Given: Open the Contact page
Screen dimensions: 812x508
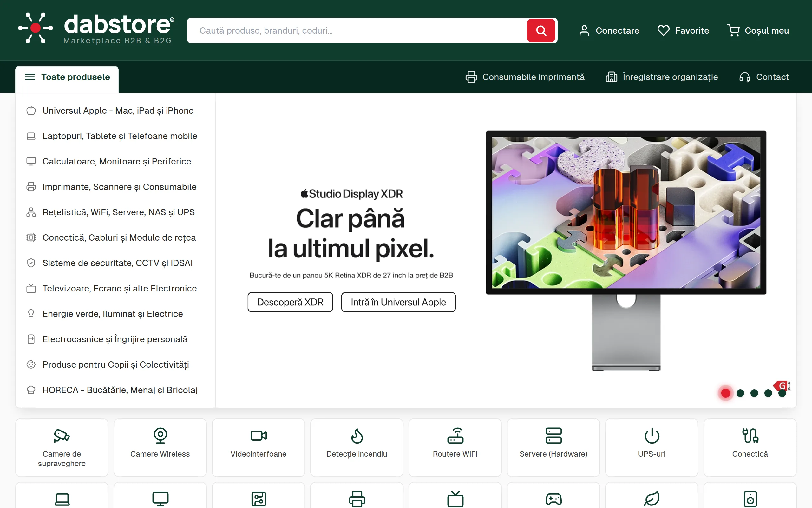Looking at the screenshot, I should click(764, 77).
